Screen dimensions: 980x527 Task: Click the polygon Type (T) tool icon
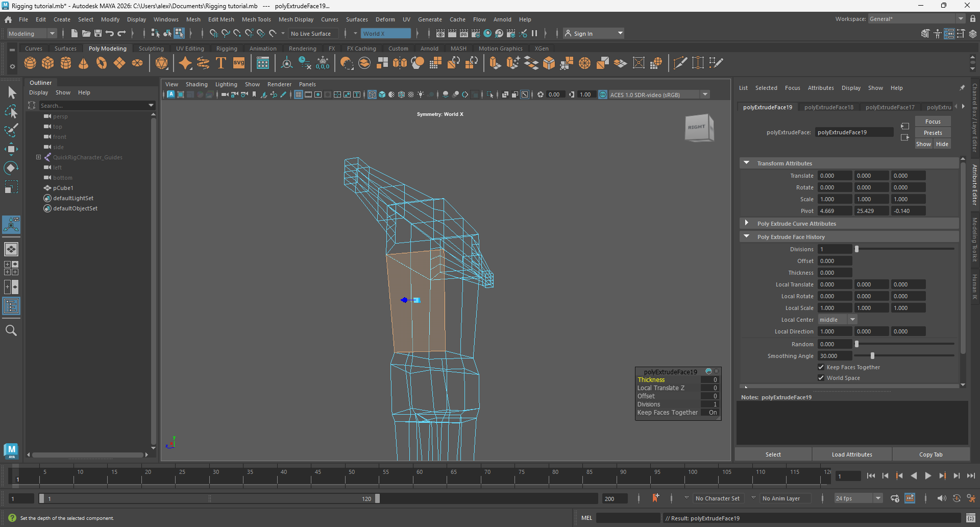coord(221,63)
